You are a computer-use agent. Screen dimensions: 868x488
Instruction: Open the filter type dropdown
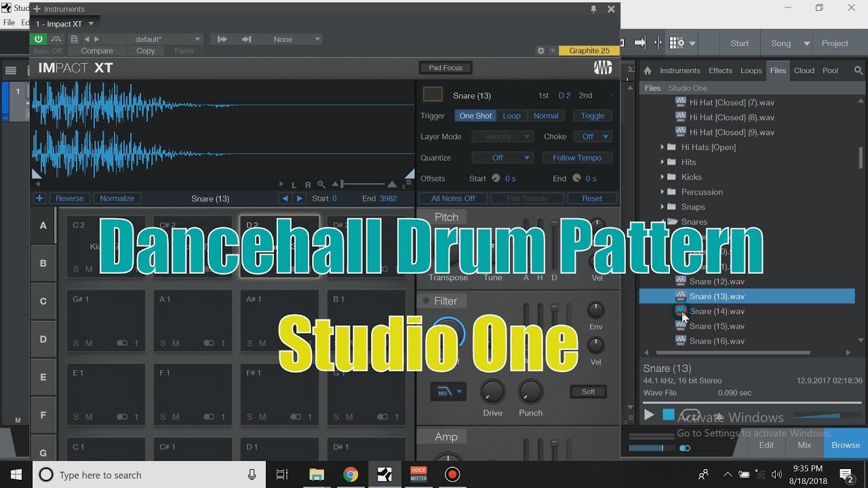(x=448, y=392)
